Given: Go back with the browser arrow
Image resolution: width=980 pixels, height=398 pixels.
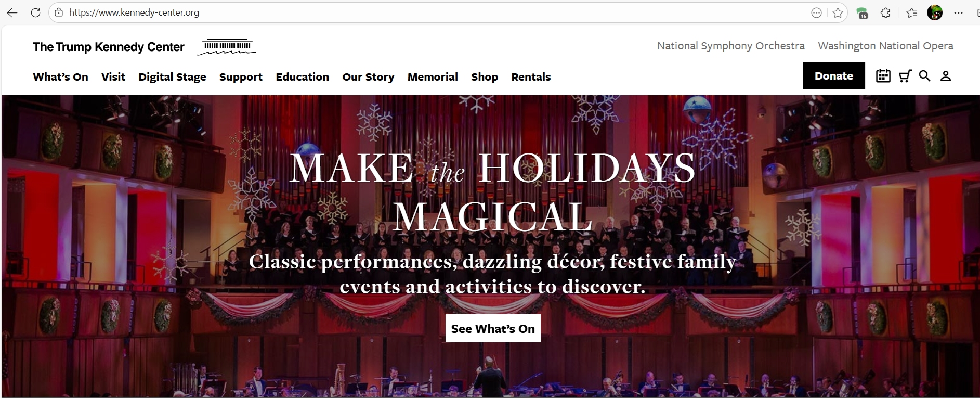Looking at the screenshot, I should click(x=12, y=12).
